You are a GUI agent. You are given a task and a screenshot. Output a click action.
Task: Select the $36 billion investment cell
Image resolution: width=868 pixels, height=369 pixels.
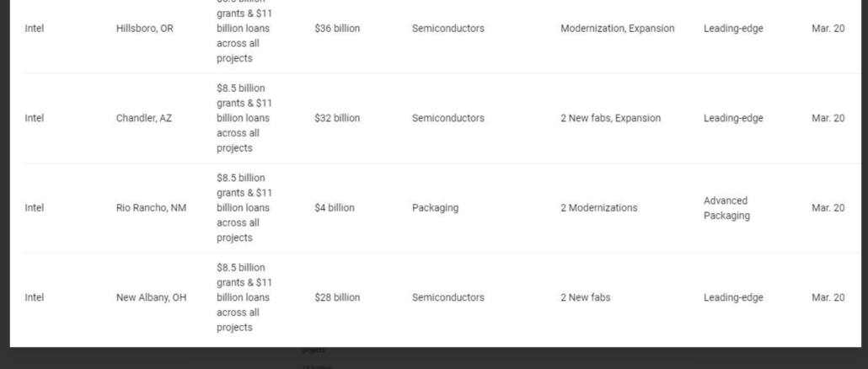coord(337,29)
